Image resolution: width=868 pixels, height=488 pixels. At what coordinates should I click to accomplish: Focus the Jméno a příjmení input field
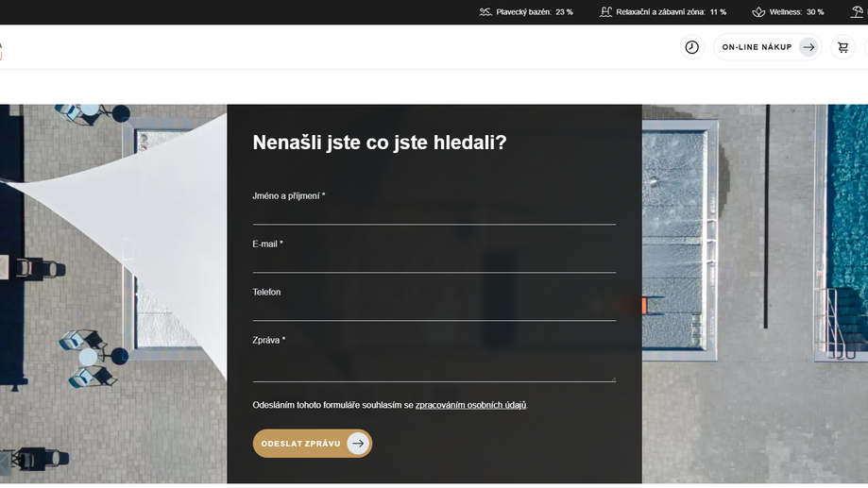click(x=434, y=213)
